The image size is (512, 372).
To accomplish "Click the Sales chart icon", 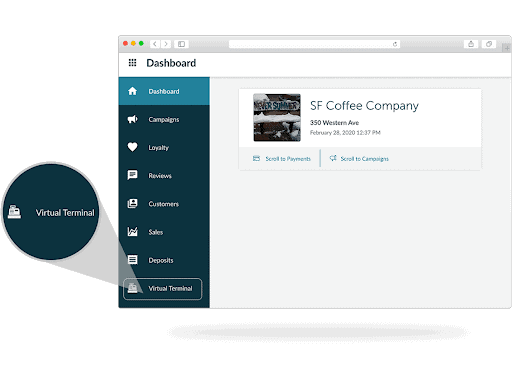I will [132, 231].
